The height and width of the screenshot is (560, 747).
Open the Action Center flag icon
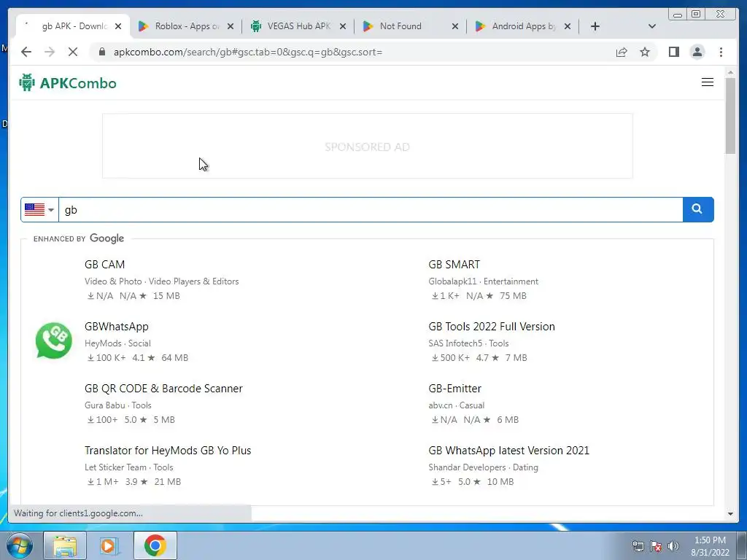[x=656, y=546]
